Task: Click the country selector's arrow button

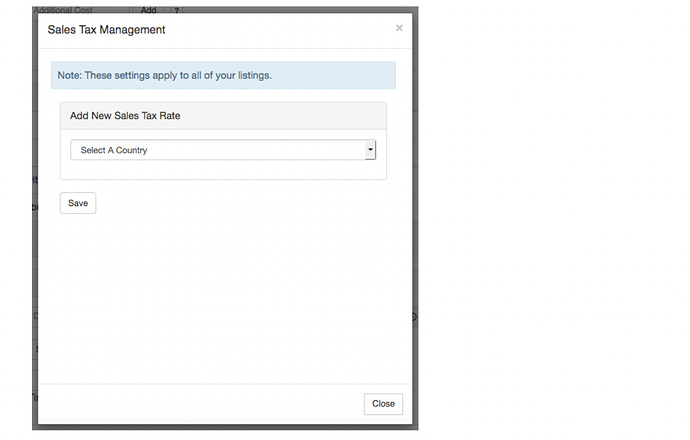Action: pyautogui.click(x=371, y=150)
